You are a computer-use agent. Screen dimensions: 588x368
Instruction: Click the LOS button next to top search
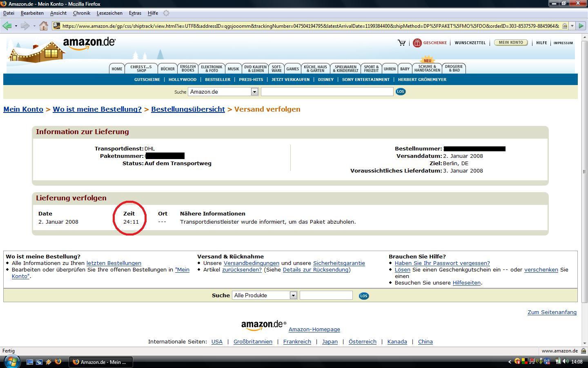point(401,92)
